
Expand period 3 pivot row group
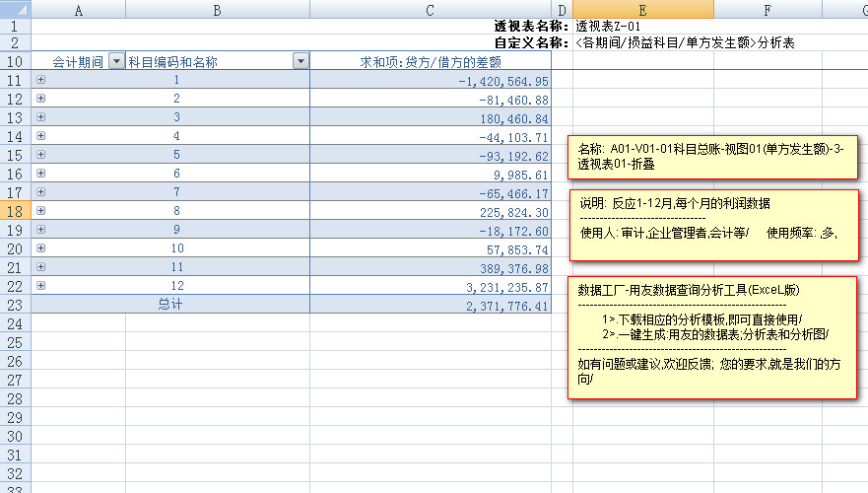point(40,117)
